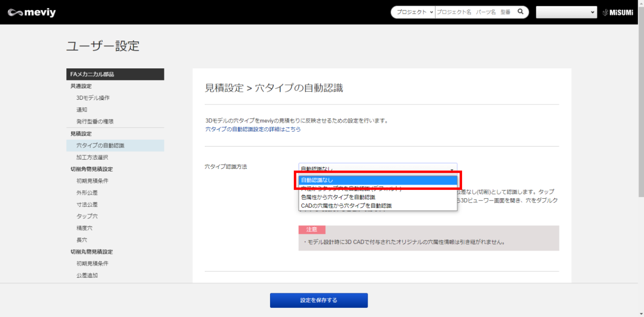Select CADの穴属性から穴タイプを自動認識 option
Viewport: 644px width, 317px height.
(377, 205)
